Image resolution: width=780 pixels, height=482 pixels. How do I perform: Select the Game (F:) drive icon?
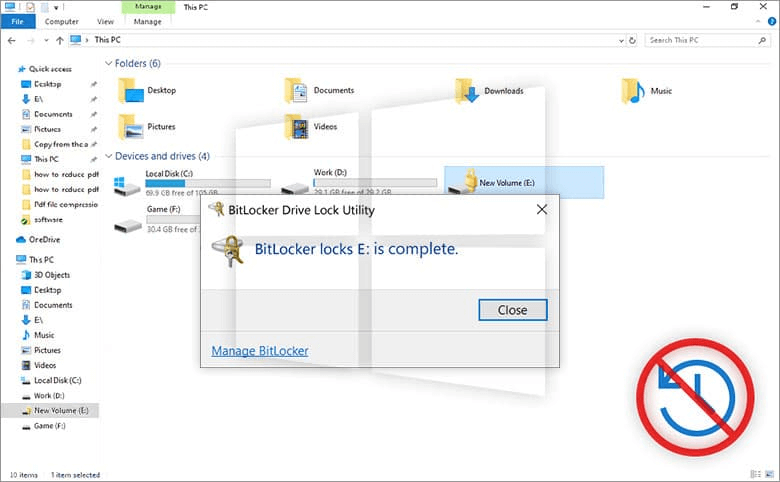128,226
